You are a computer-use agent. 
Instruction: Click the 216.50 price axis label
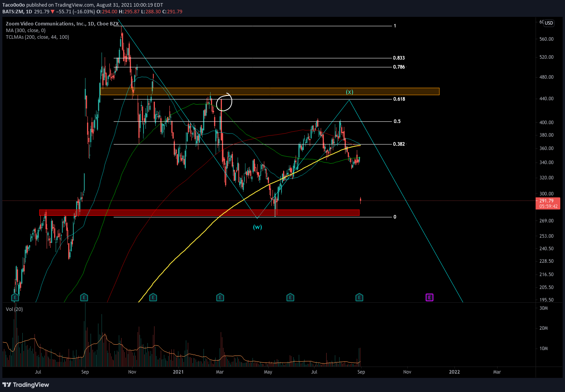[x=547, y=275]
